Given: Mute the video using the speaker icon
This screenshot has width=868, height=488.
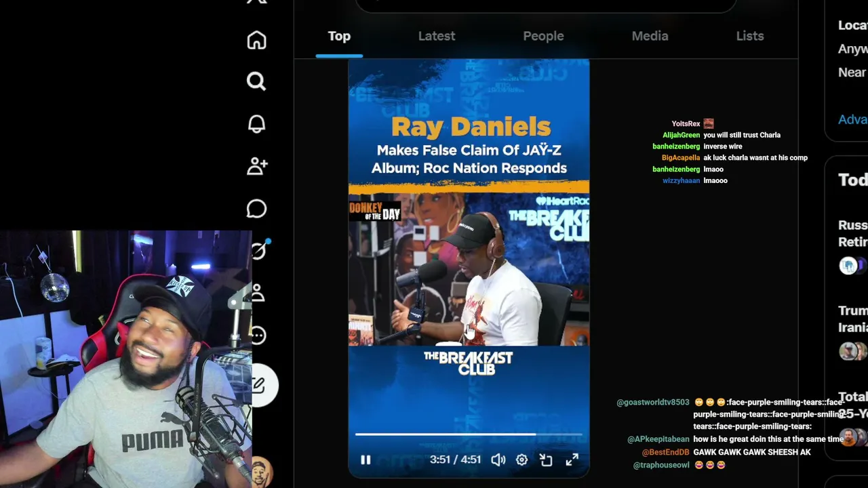Looking at the screenshot, I should [x=498, y=460].
